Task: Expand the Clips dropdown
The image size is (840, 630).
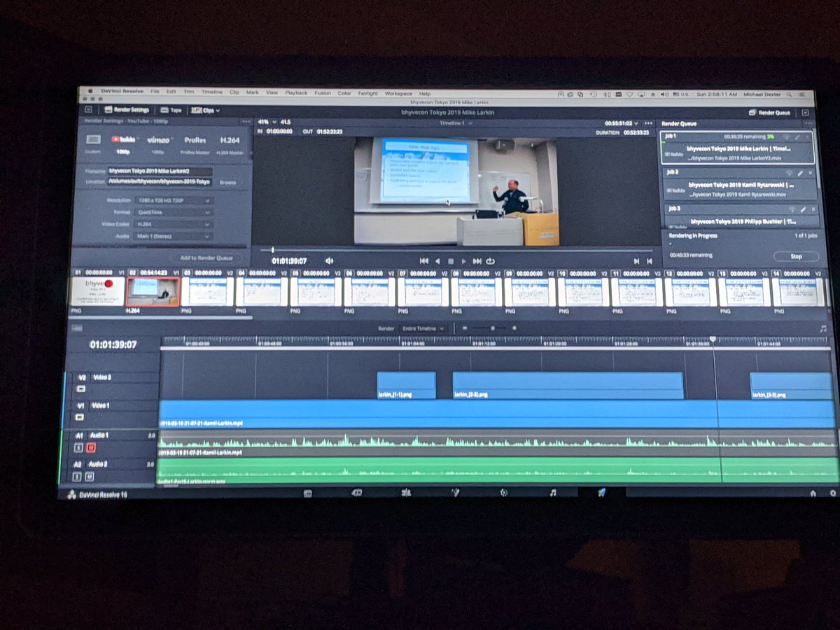Action: tap(205, 110)
